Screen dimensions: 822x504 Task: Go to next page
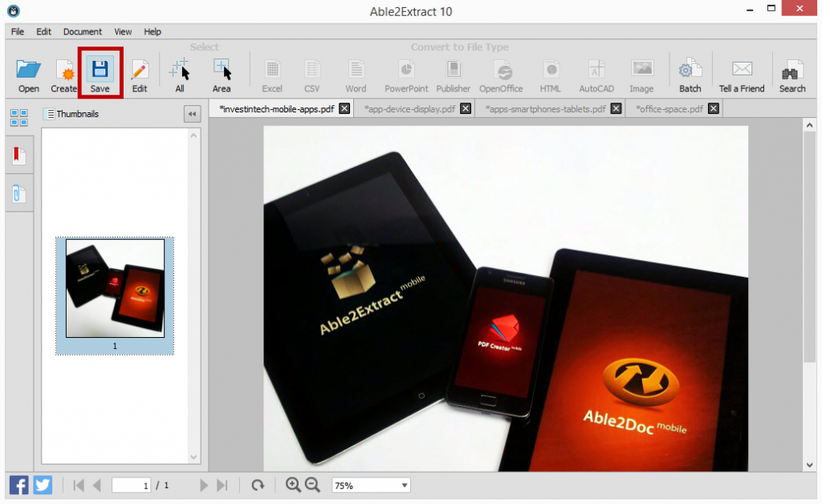pos(204,486)
